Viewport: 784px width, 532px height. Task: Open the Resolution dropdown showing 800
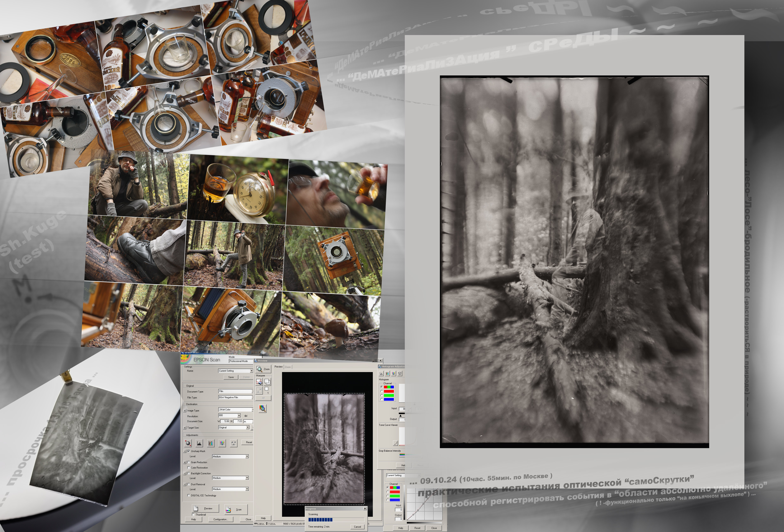[x=239, y=415]
